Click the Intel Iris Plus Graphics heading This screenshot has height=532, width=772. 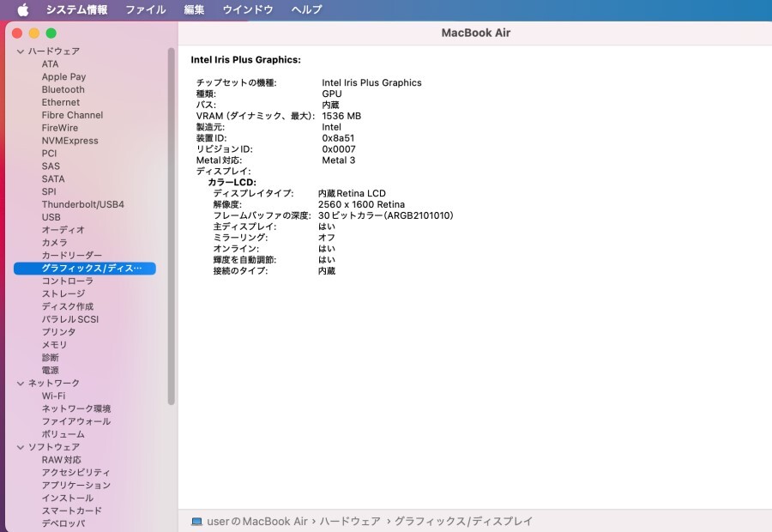coord(245,59)
